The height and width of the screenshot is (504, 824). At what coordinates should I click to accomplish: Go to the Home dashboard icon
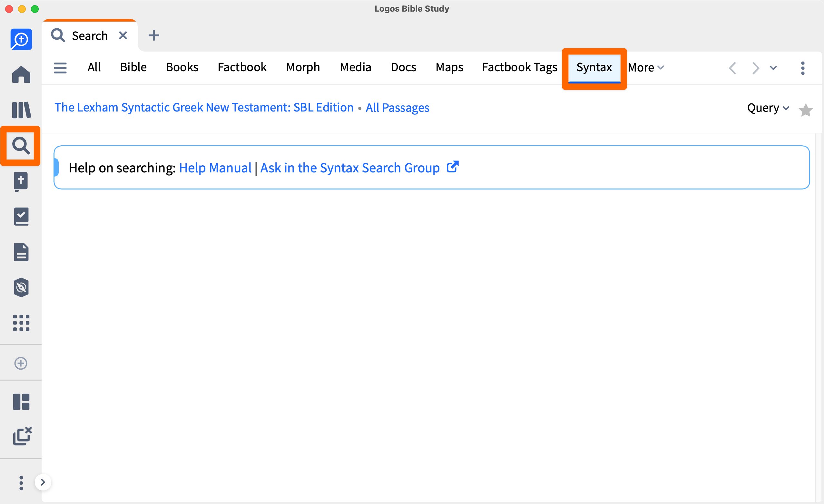coord(21,74)
